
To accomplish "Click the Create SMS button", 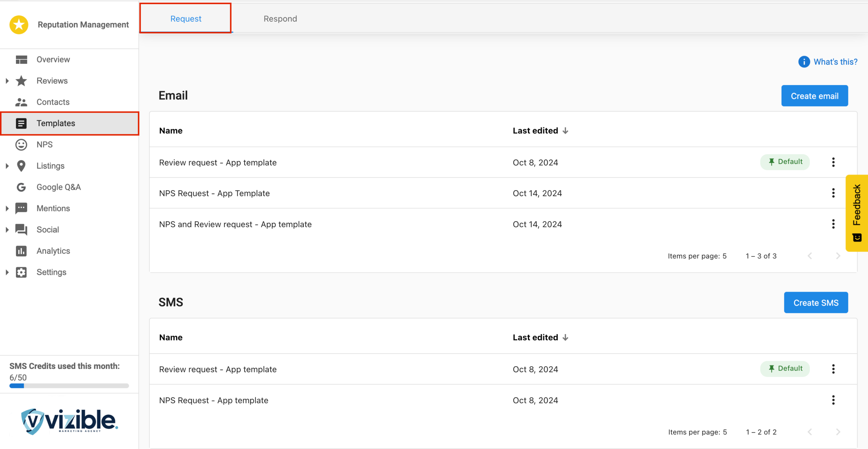I will coord(816,302).
